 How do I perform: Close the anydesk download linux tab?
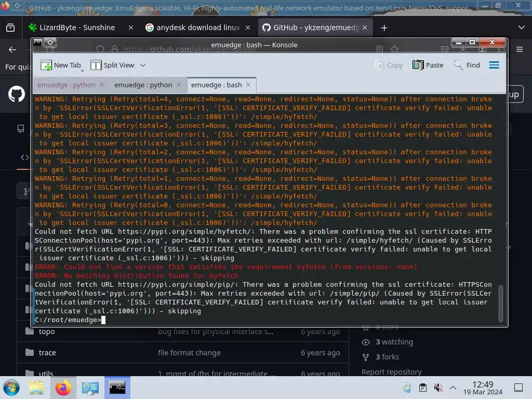[x=248, y=28]
